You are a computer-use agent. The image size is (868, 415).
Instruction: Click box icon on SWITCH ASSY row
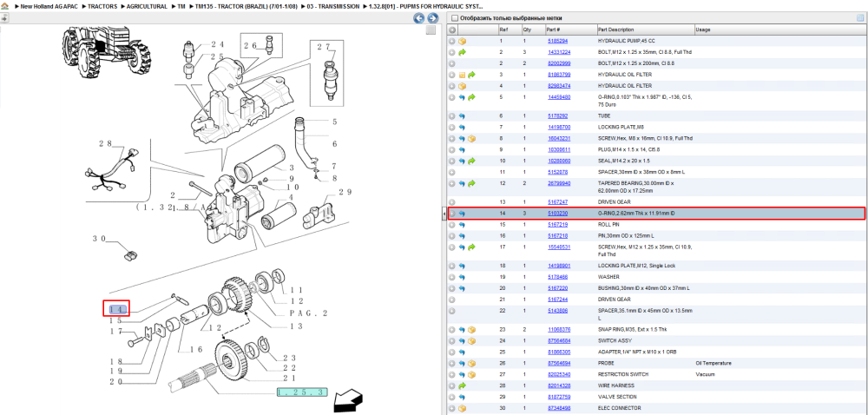pos(471,341)
